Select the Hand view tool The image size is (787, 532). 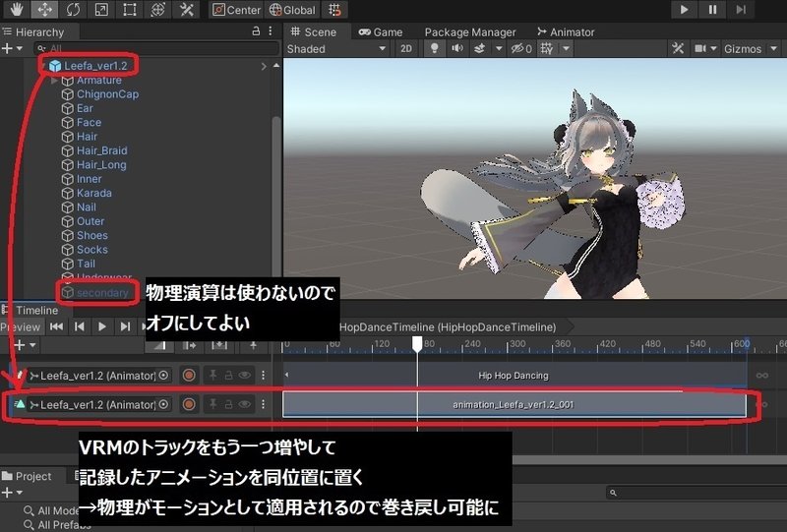tap(16, 10)
